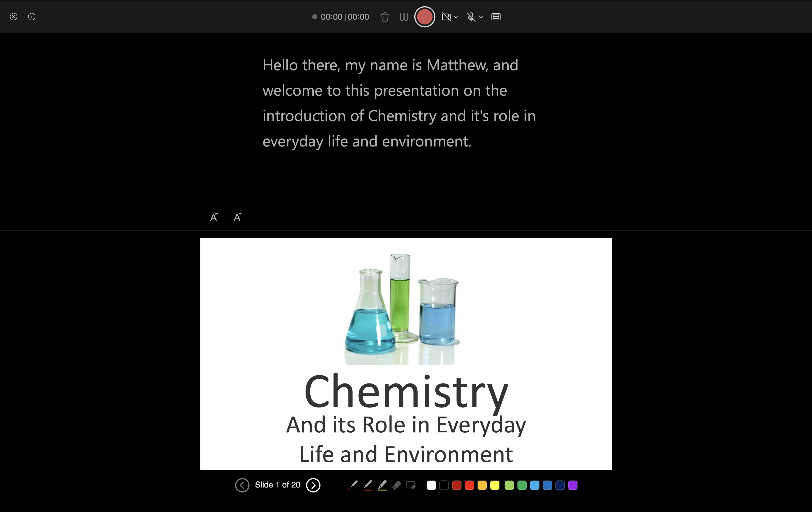Go to previous slide
The image size is (812, 512).
242,485
